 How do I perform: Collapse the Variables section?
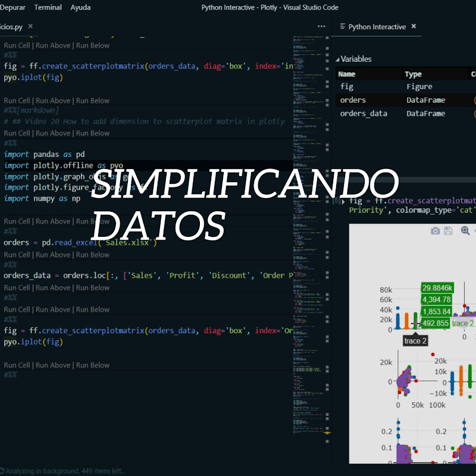click(x=338, y=59)
